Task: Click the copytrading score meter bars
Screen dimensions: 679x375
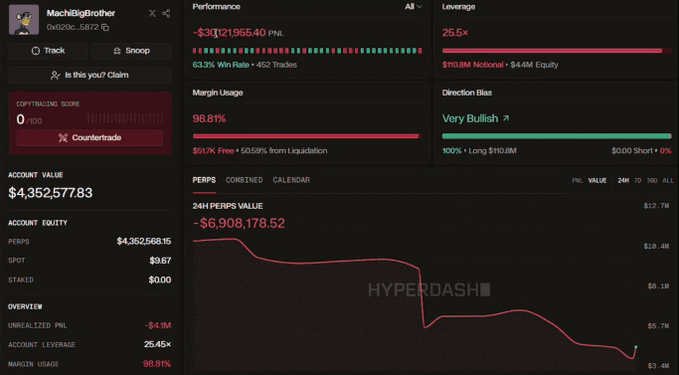Action: coord(125,118)
